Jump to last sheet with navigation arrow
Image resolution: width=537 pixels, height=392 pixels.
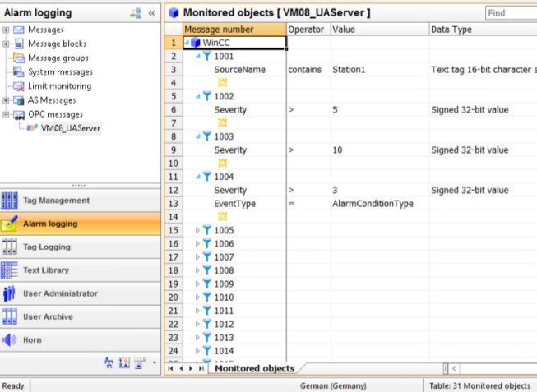pyautogui.click(x=201, y=368)
